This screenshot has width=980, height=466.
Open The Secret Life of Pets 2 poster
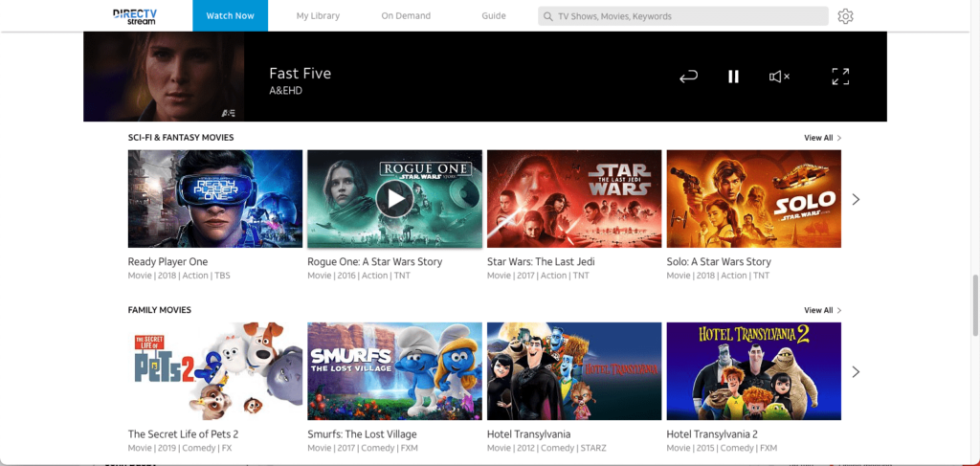pyautogui.click(x=215, y=371)
